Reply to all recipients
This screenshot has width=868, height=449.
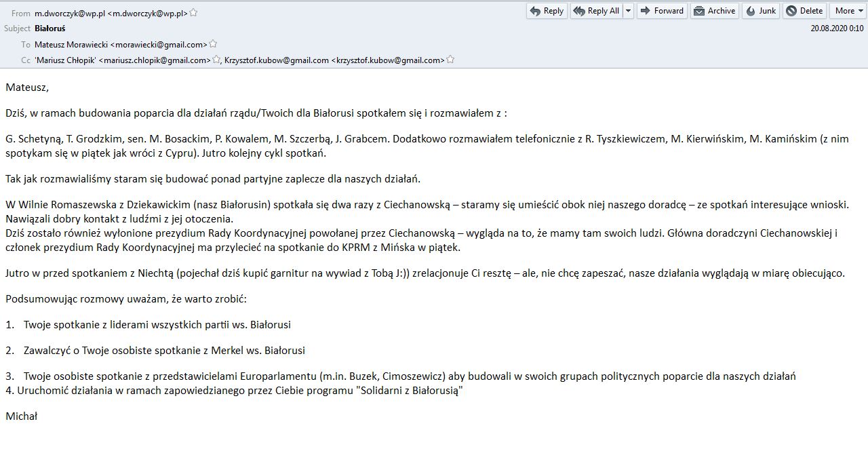596,11
